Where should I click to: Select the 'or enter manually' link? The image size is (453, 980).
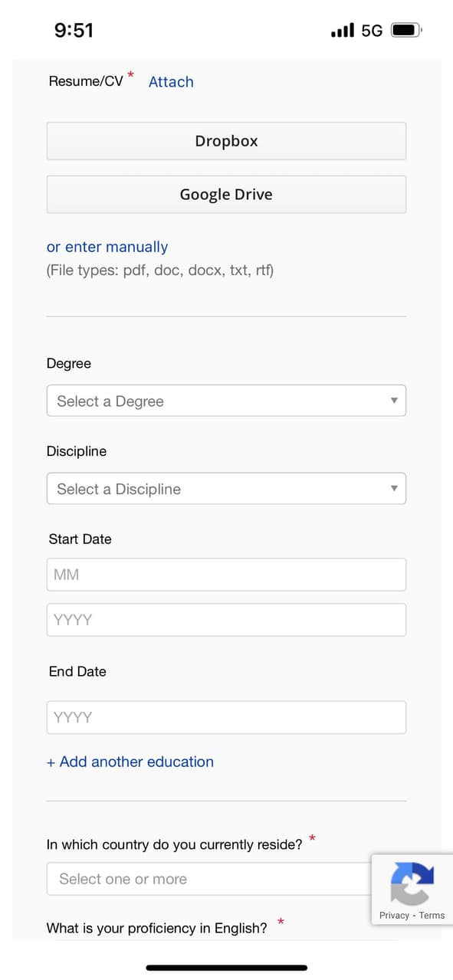[x=107, y=247]
